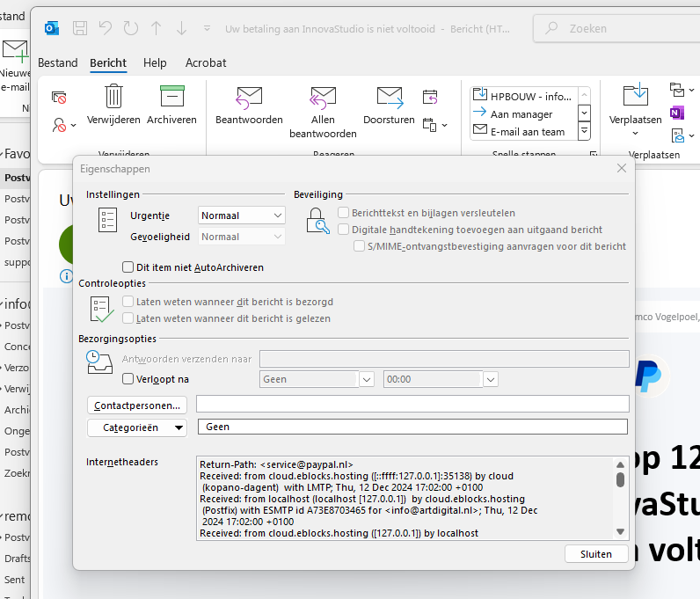Click the OneNote icon in ribbon
The height and width of the screenshot is (599, 700).
click(x=677, y=113)
